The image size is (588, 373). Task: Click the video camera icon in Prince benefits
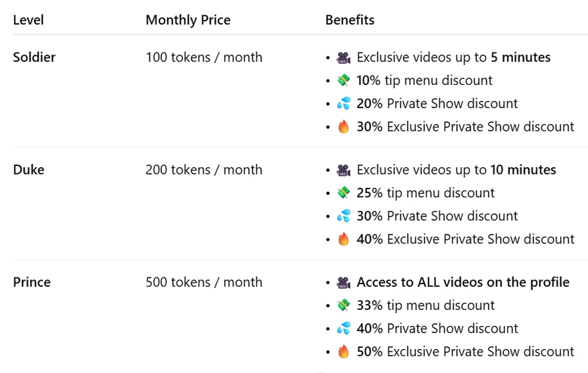[x=343, y=283]
